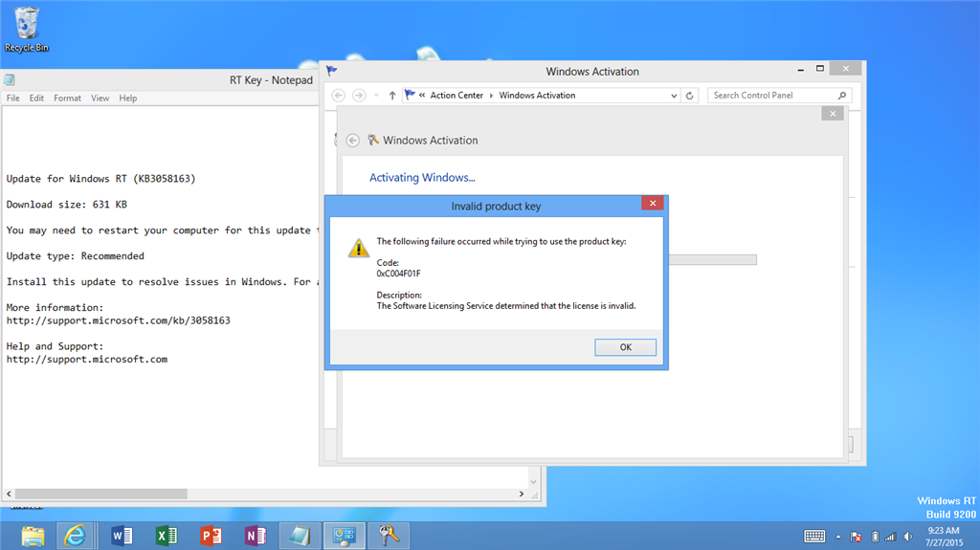Open the network signal tray icon
980x550 pixels.
[890, 537]
